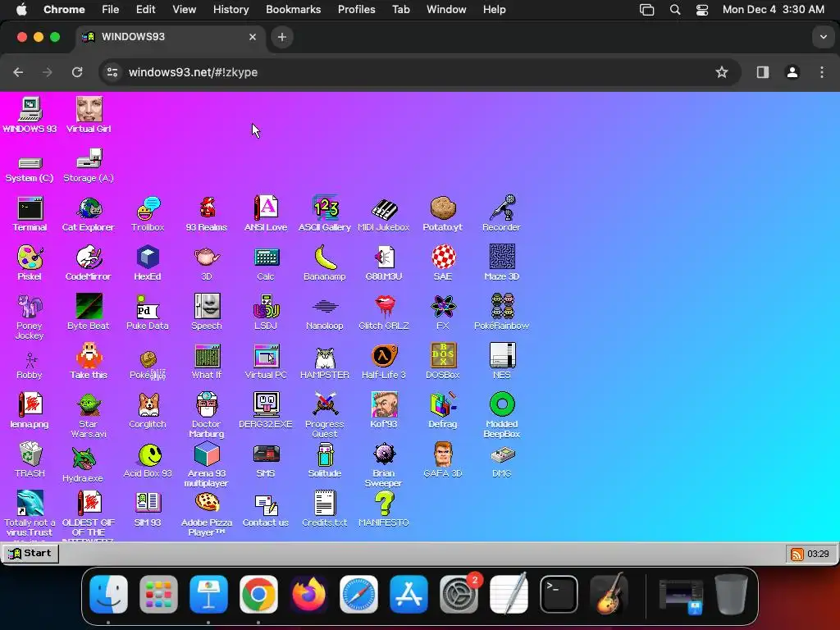This screenshot has width=840, height=630.
Task: Open the Speech face icon
Action: (x=207, y=313)
